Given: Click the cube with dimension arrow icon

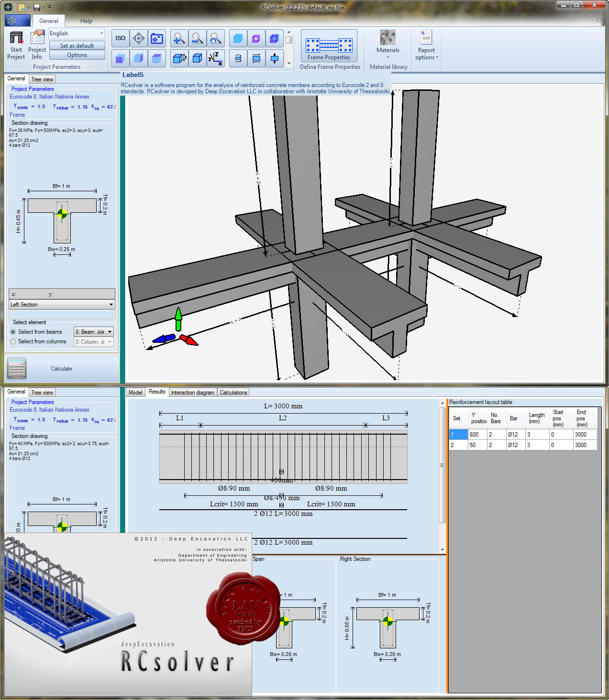Looking at the screenshot, I should (179, 58).
